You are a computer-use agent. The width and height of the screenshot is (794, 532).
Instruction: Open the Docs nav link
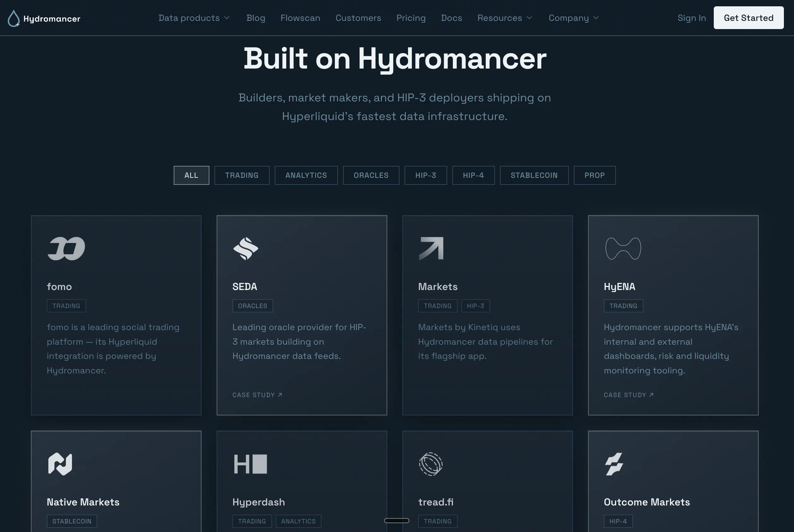451,18
